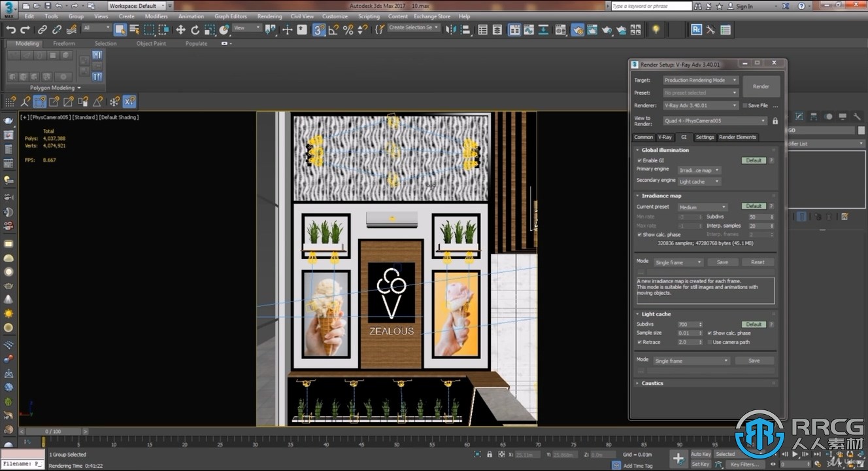
Task: Open the Renderer V-Ray Adv dropdown
Action: 701,105
